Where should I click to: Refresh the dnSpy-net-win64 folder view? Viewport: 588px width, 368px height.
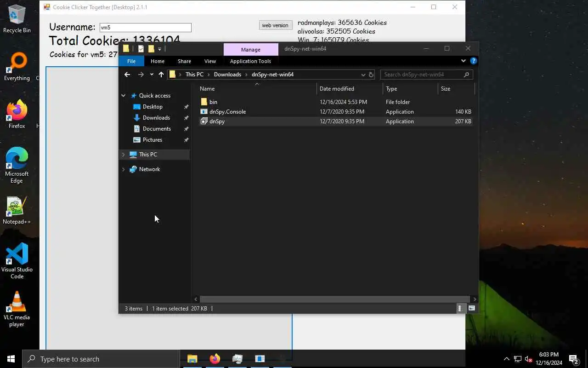coord(371,75)
